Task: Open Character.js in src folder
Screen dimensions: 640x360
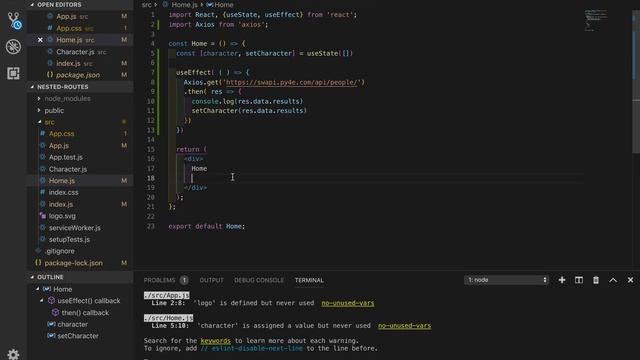Action: tap(80, 169)
